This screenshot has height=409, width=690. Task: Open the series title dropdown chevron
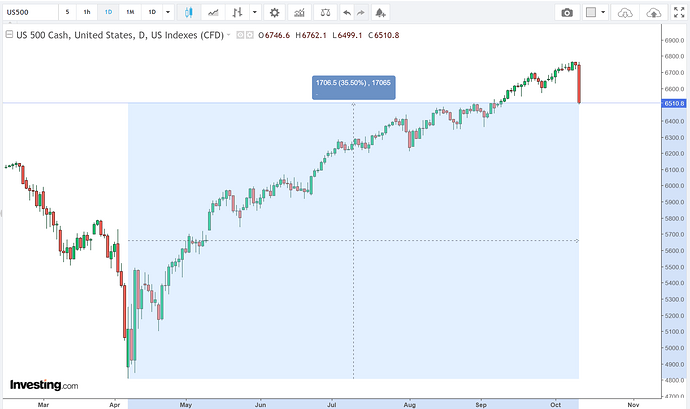click(x=228, y=35)
